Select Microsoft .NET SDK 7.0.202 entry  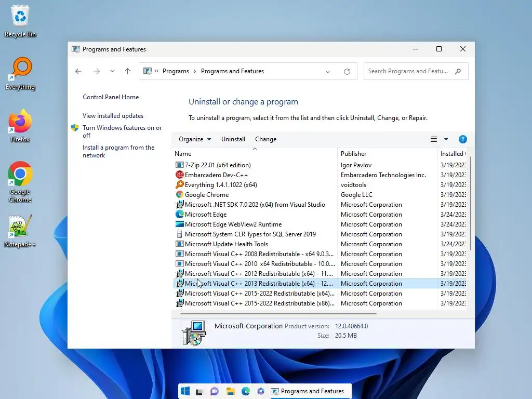click(320, 204)
